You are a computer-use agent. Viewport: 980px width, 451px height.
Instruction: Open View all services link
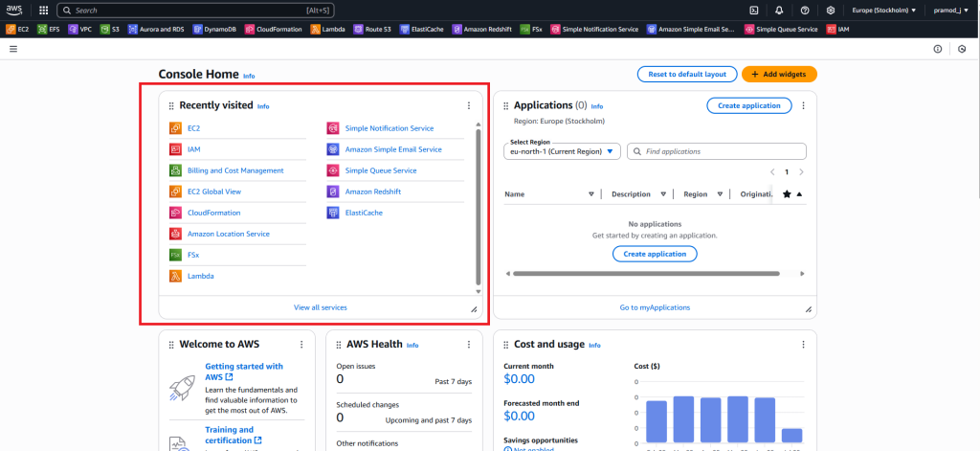320,307
